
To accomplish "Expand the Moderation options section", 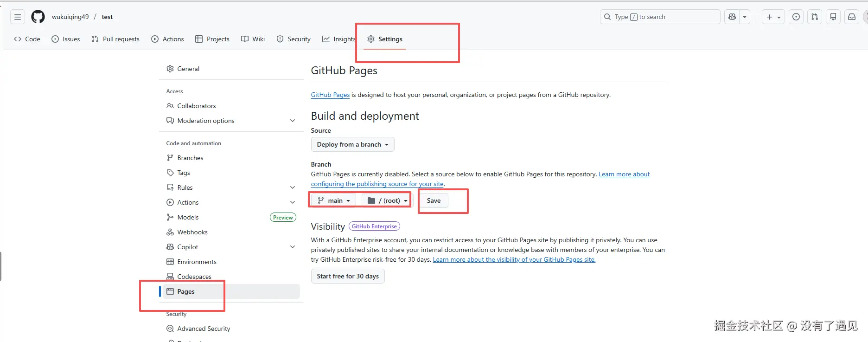I will coord(292,121).
